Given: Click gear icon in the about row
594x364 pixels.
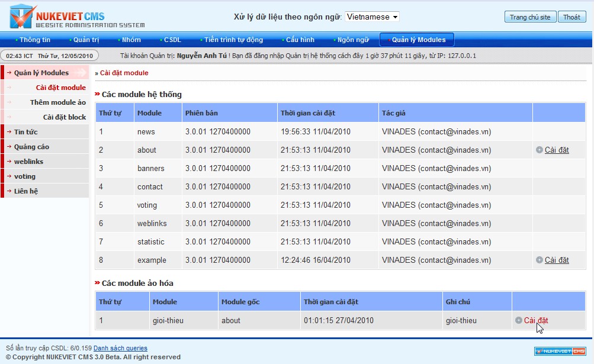Looking at the screenshot, I should (x=540, y=150).
